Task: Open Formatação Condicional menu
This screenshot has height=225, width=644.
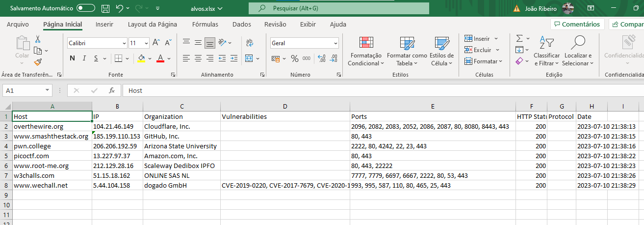Action: click(x=365, y=52)
